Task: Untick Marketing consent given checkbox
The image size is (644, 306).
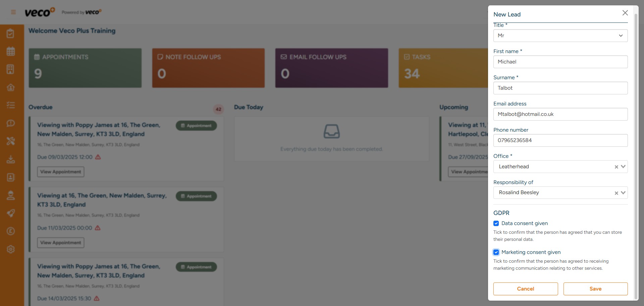Action: (x=496, y=252)
